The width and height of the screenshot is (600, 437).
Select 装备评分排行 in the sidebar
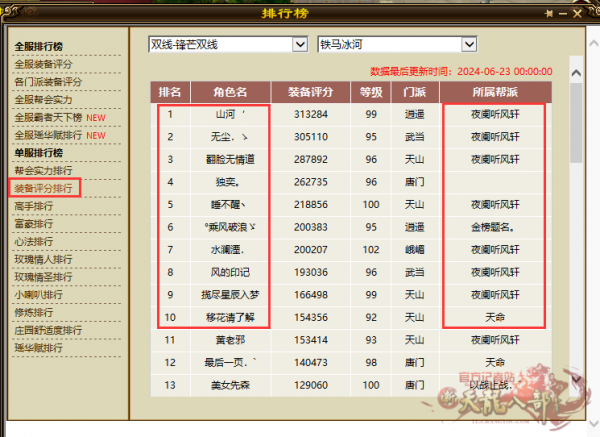[x=43, y=188]
